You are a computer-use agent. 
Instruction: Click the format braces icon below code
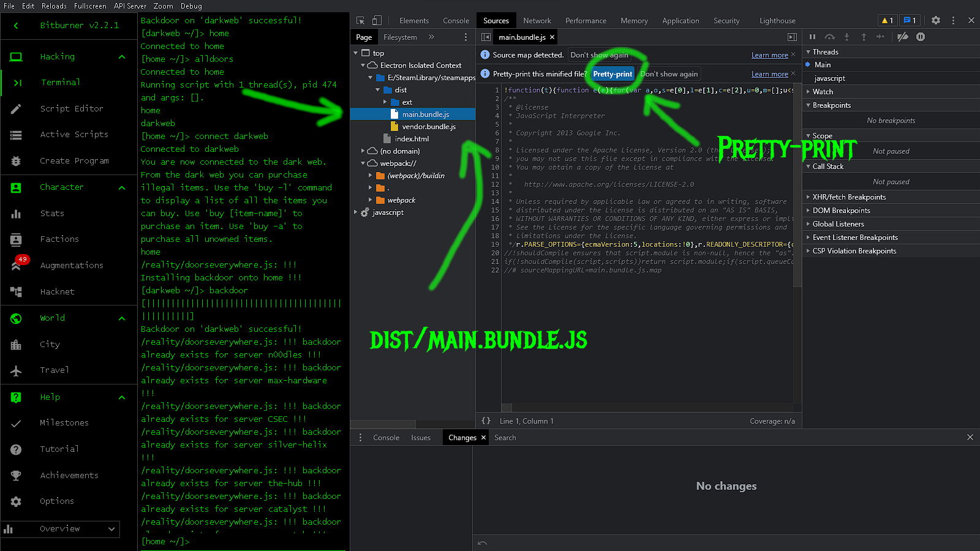click(486, 421)
